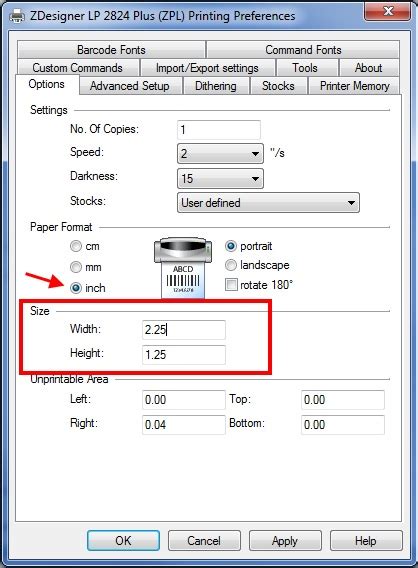
Task: Click the label printer preview image
Action: tap(183, 267)
